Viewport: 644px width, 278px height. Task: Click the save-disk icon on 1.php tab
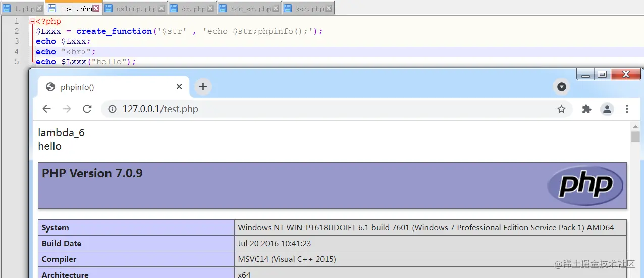click(7, 9)
